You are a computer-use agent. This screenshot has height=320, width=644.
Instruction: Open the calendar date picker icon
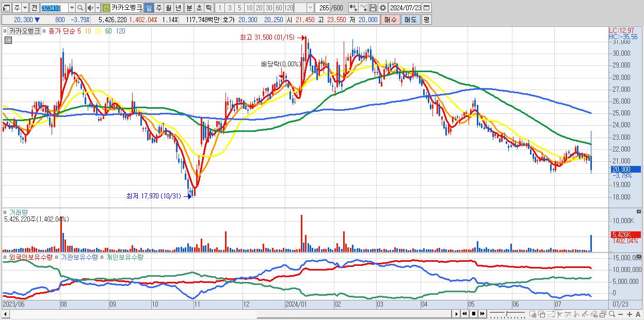coord(426,8)
